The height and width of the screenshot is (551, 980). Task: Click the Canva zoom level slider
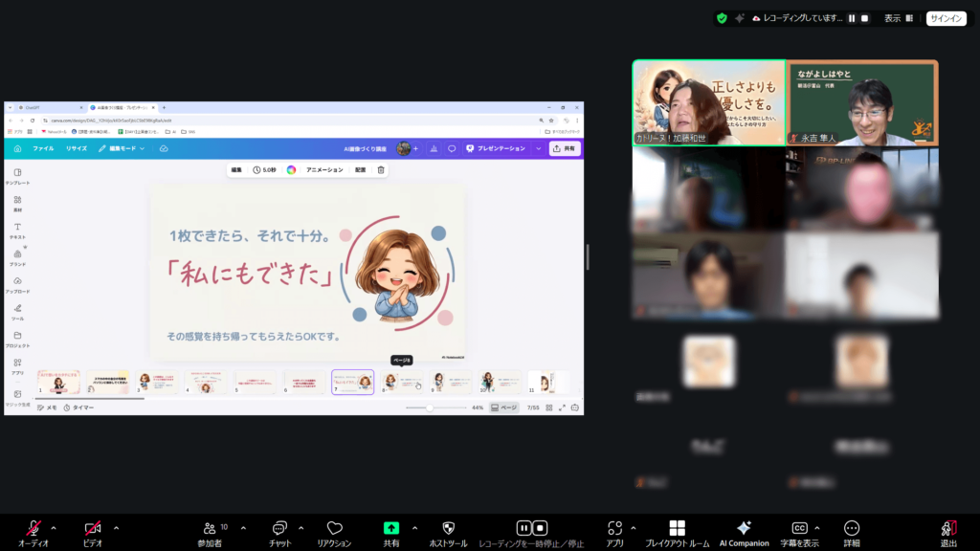[431, 408]
